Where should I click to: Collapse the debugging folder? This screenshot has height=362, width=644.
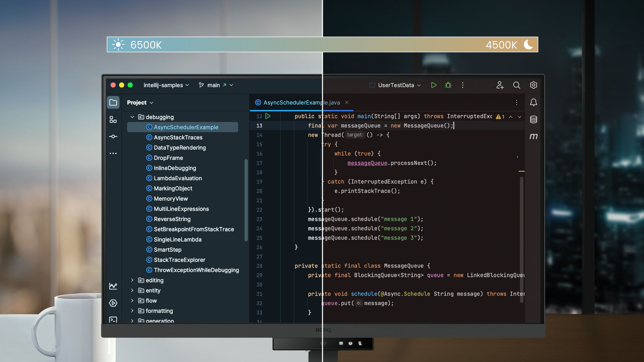click(x=132, y=117)
